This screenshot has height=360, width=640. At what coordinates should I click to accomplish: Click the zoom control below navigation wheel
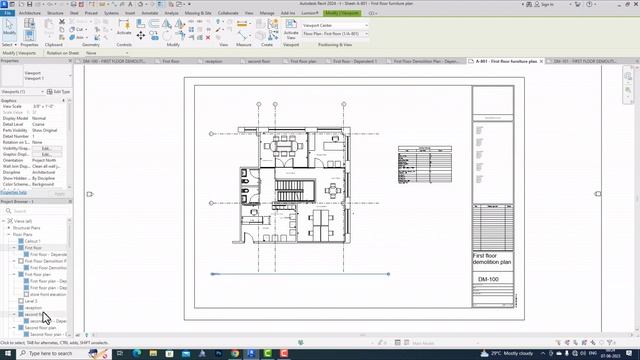click(x=628, y=90)
